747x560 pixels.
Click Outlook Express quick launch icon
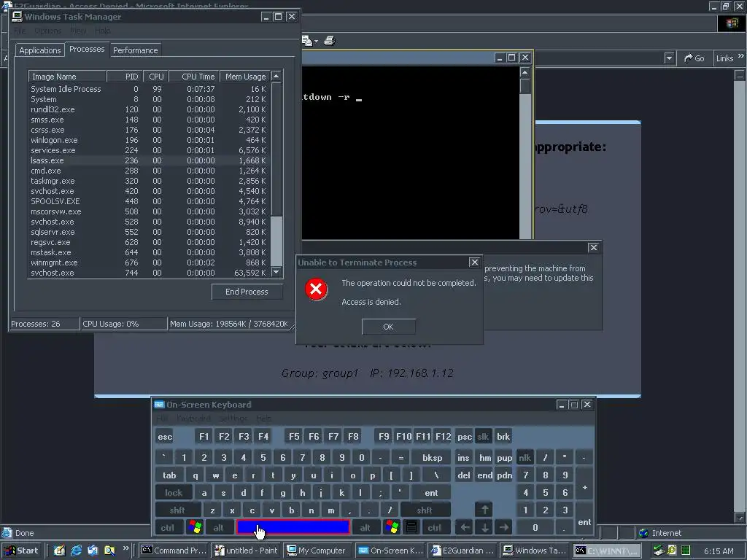pos(93,551)
